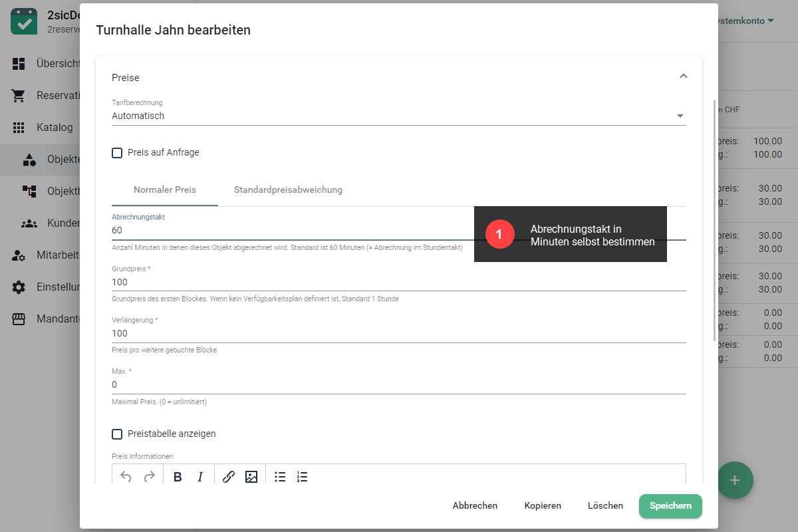Click into the Grundpreis input field
Viewport: 798px width, 532px height.
point(398,282)
